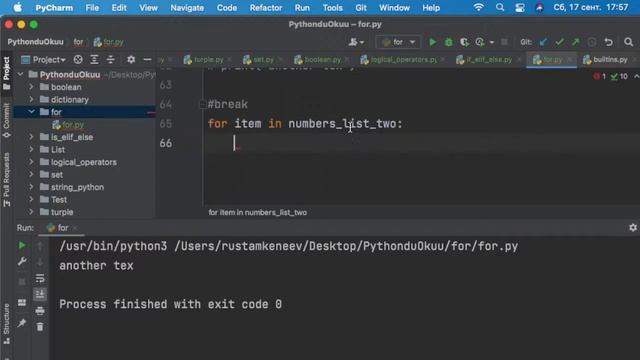640x360 pixels.
Task: Expand the List folder
Action: [x=31, y=149]
